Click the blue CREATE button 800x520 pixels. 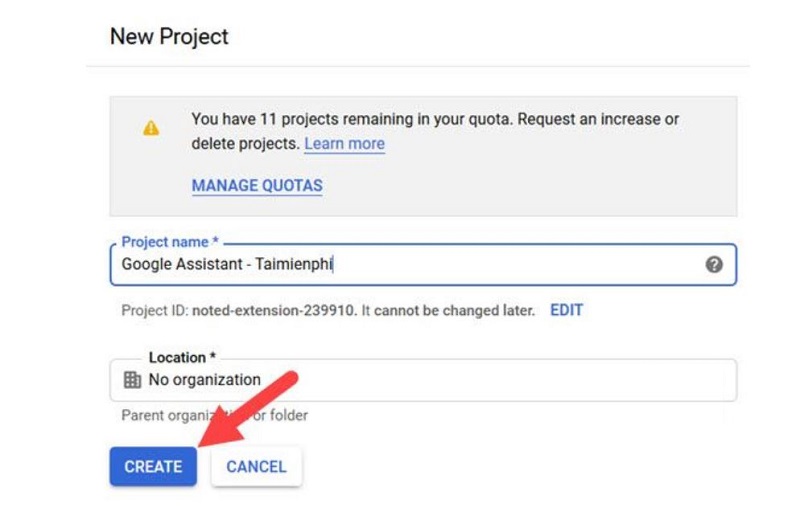153,466
